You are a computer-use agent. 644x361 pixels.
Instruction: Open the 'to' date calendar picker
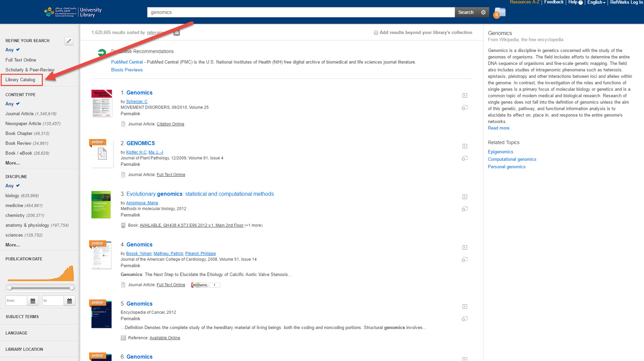tap(69, 301)
